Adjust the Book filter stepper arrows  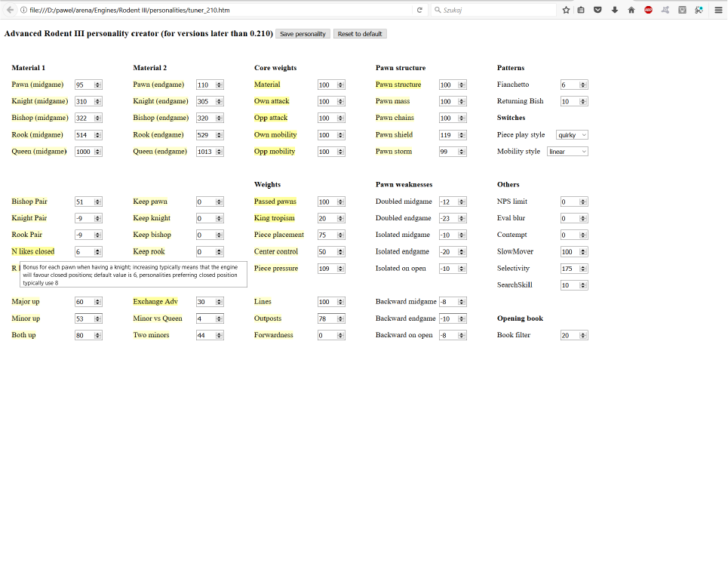pyautogui.click(x=583, y=335)
